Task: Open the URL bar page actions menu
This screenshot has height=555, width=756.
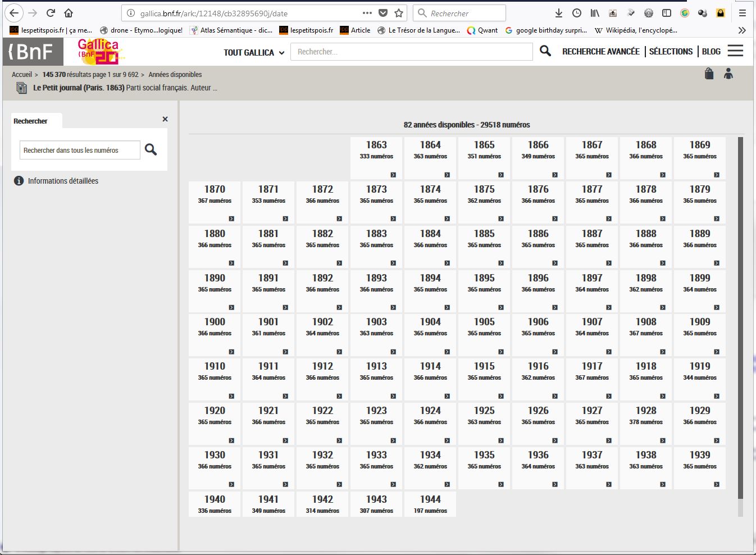Action: point(367,13)
